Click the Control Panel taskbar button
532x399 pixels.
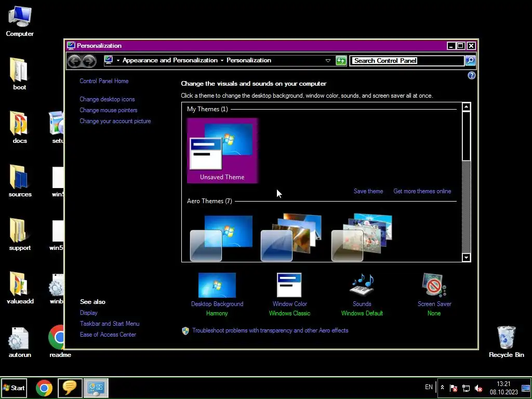pos(96,388)
